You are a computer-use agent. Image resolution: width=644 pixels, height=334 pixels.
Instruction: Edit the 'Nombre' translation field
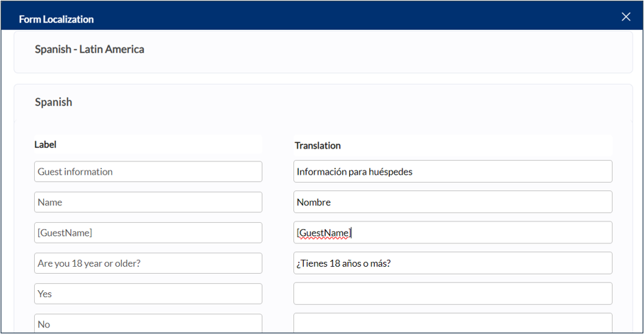[x=453, y=202]
